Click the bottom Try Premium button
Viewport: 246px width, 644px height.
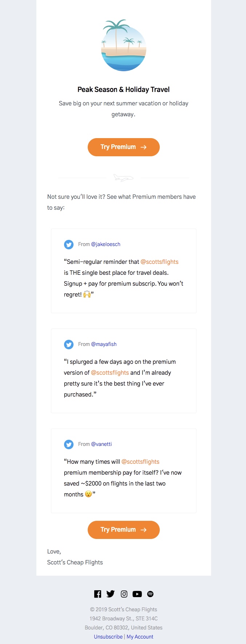(123, 530)
